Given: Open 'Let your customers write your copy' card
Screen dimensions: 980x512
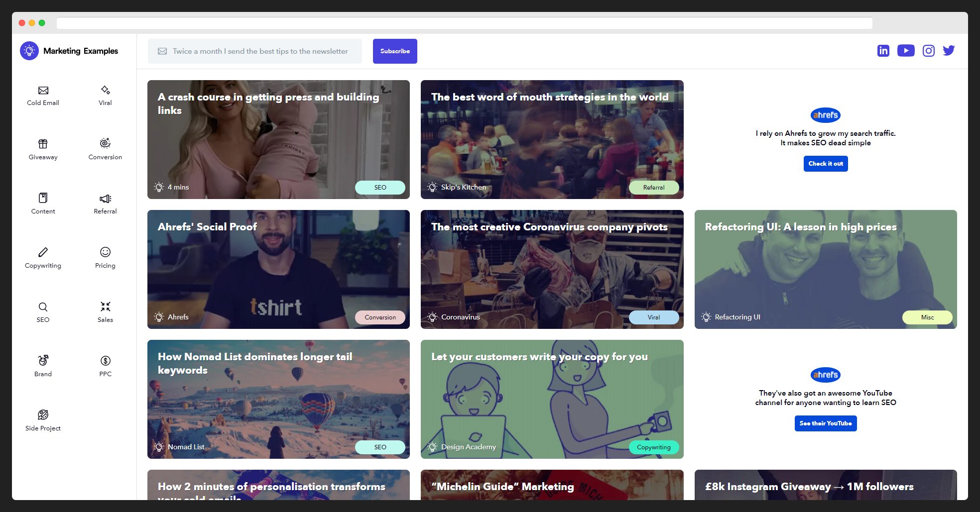Looking at the screenshot, I should click(552, 399).
